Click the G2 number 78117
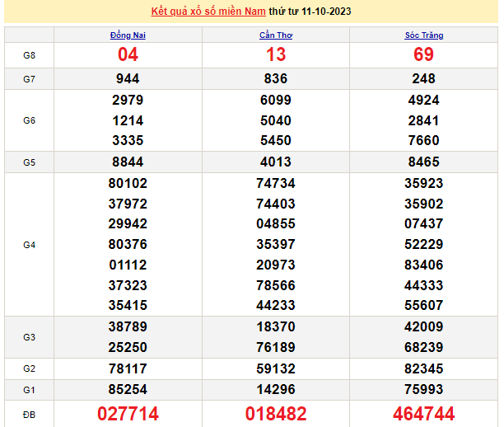Image resolution: width=504 pixels, height=427 pixels. click(128, 368)
